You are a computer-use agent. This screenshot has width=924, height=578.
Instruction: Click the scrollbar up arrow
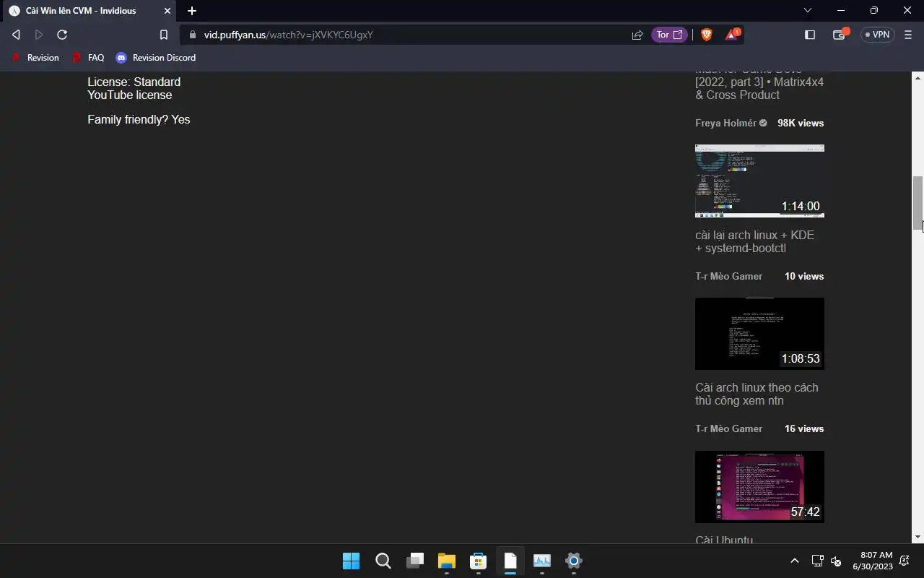[x=918, y=77]
